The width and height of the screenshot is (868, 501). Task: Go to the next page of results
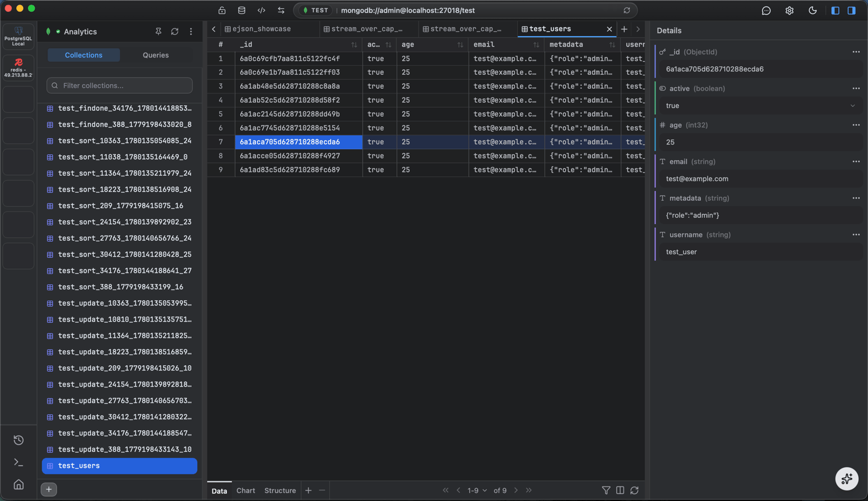point(516,491)
